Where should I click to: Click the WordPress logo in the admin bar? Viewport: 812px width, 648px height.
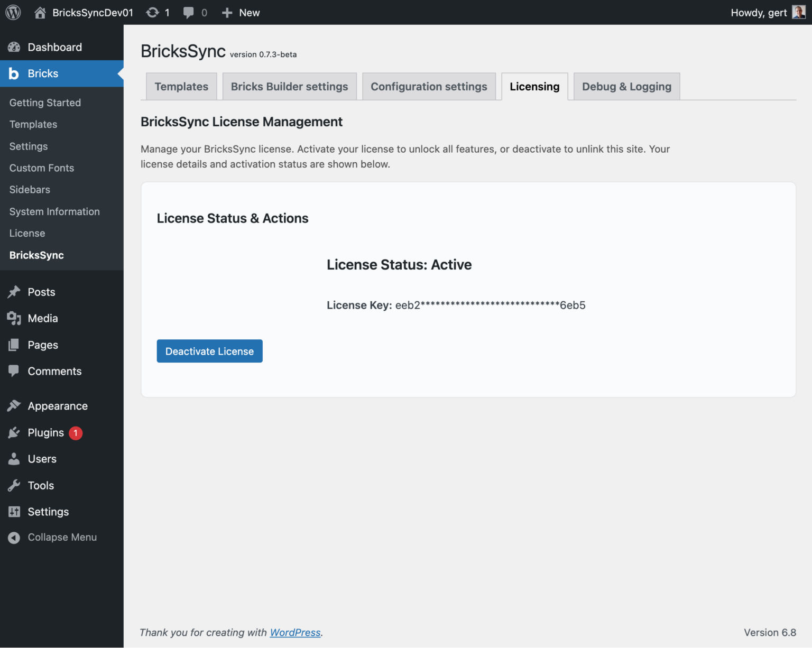(13, 12)
